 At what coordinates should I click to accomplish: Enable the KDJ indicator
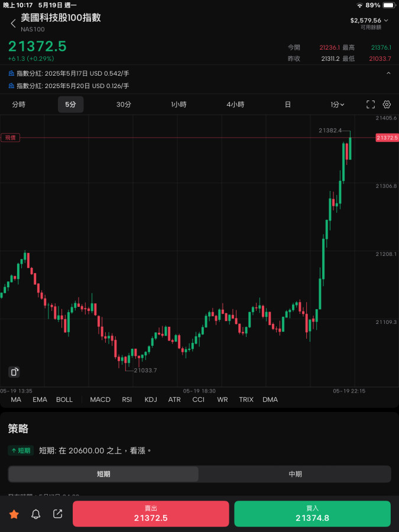151,400
